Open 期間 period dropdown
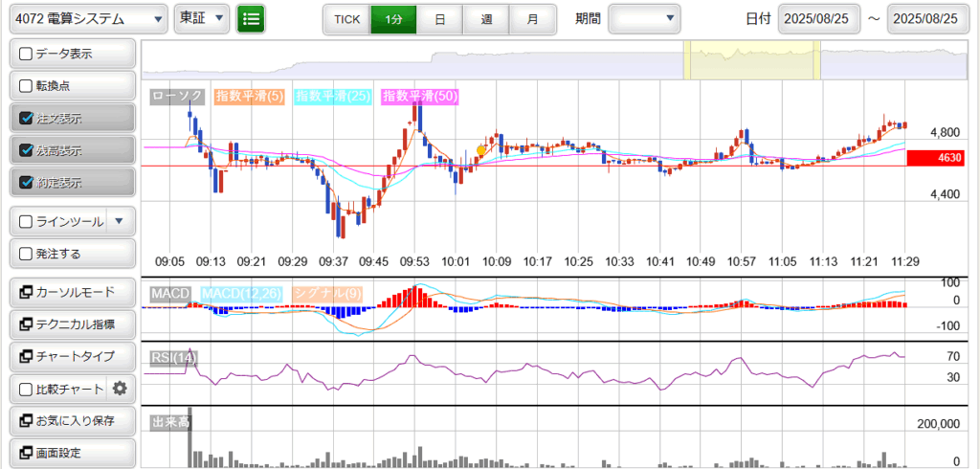980x469 pixels. coord(644,19)
